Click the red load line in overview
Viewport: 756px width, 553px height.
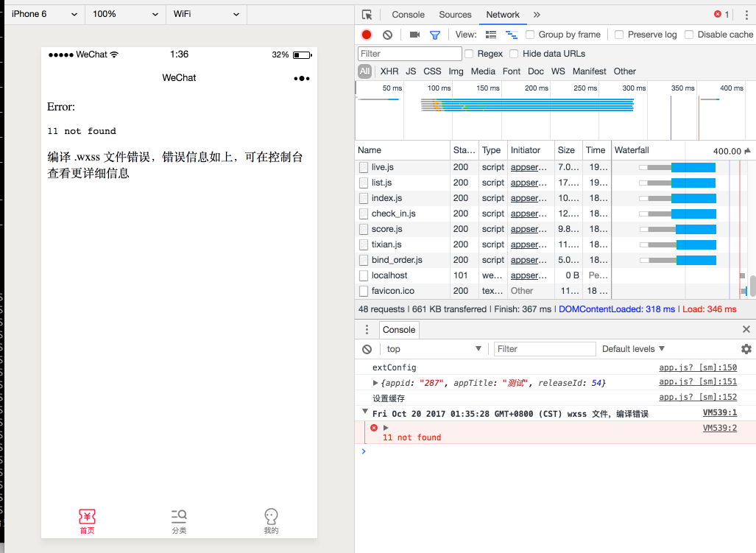click(699, 118)
